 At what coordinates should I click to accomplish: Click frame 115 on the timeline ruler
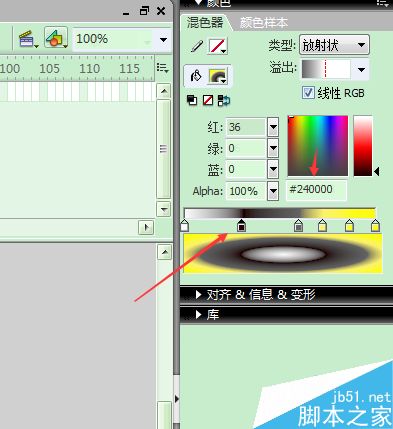pyautogui.click(x=129, y=68)
